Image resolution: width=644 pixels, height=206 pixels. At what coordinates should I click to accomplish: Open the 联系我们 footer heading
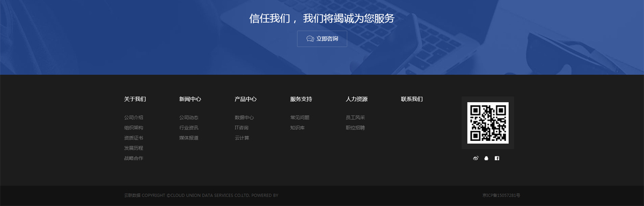(412, 99)
